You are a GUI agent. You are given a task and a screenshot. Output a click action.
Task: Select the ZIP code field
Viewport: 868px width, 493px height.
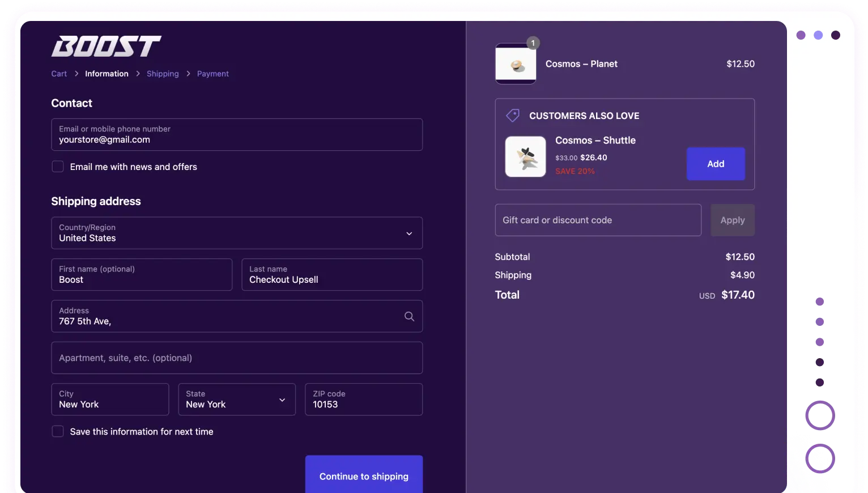click(x=363, y=399)
